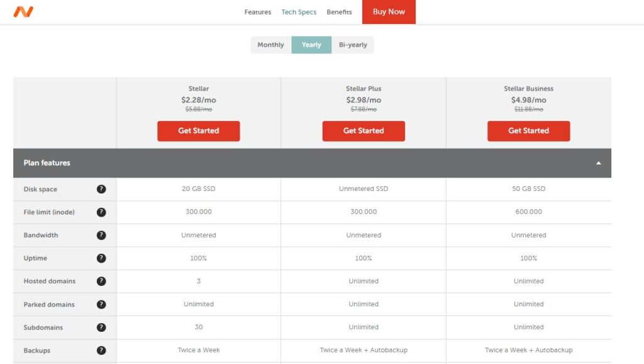Click the Buy Now button
Screen dimensions: 644x364
tap(389, 12)
